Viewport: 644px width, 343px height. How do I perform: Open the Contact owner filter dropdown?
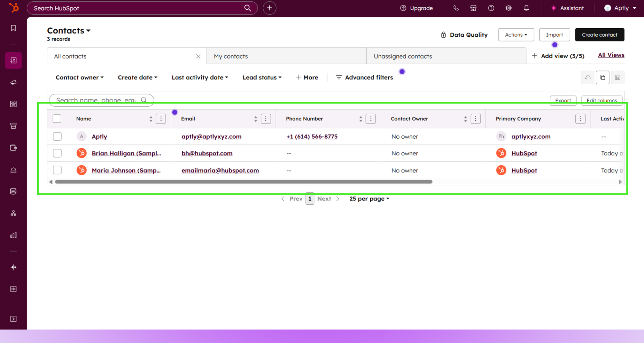click(x=80, y=78)
